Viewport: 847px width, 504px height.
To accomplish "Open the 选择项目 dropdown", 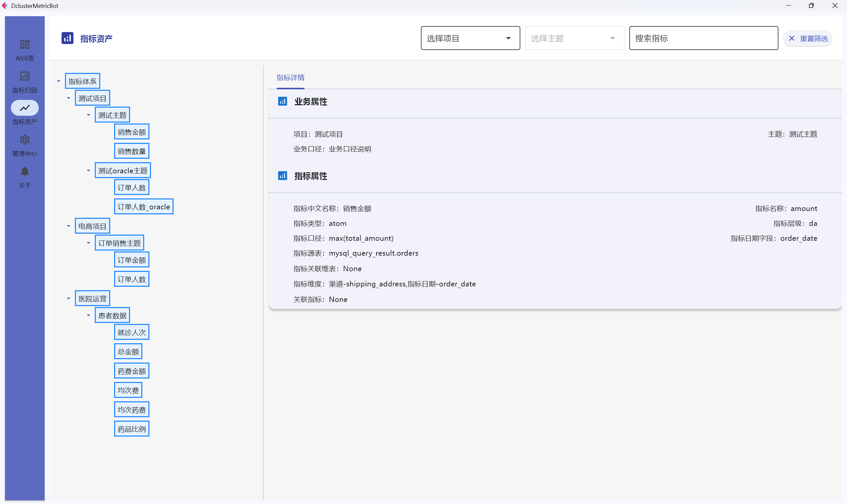I will [470, 38].
